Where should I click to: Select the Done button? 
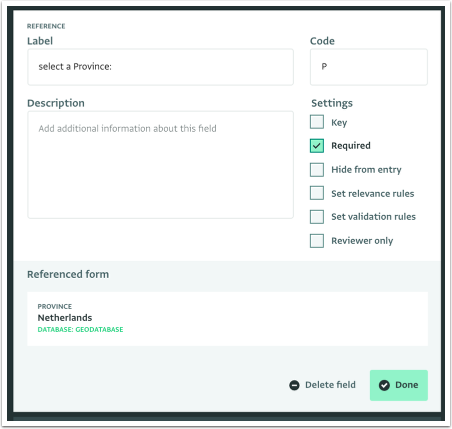coord(399,385)
